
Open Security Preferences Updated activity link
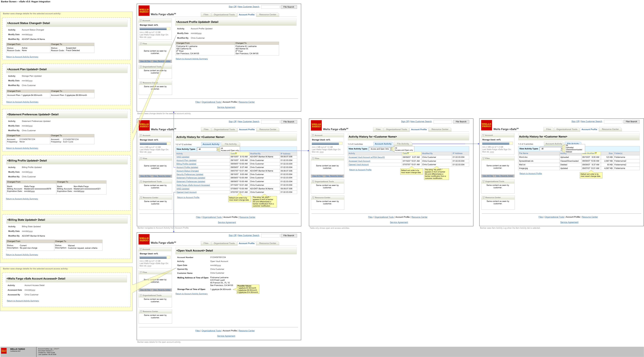coord(190,174)
